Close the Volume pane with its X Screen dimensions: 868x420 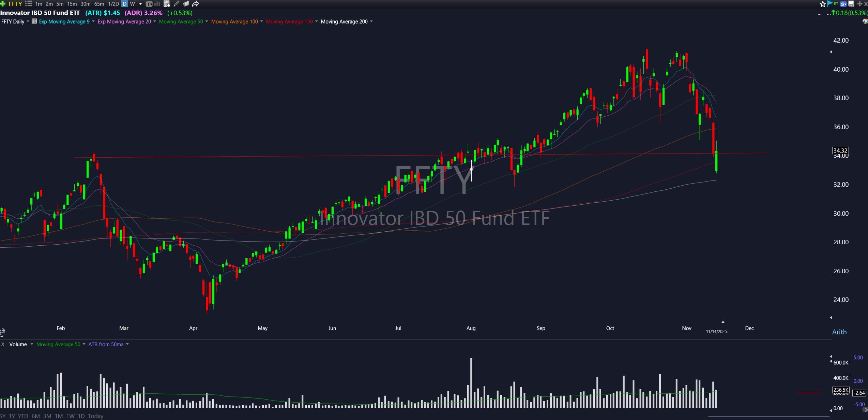pyautogui.click(x=3, y=344)
